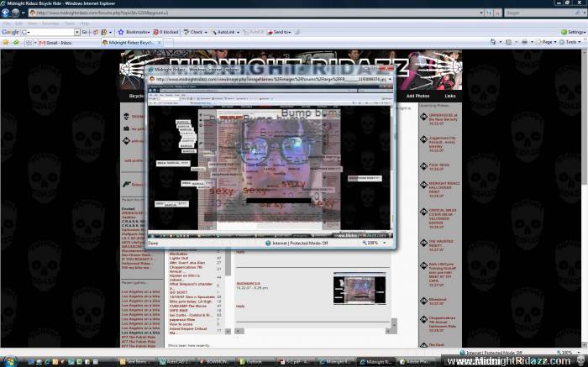Open Google Toolbar Settings
This screenshot has width=588, height=367.
coord(573,32)
